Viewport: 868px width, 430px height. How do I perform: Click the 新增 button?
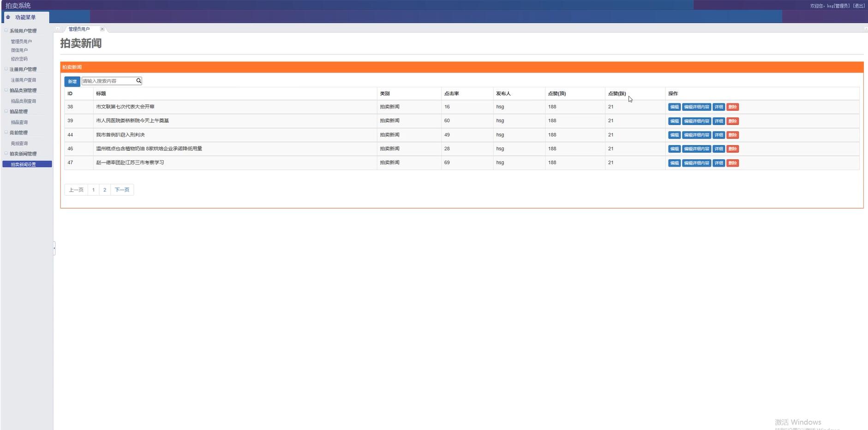[x=72, y=81]
